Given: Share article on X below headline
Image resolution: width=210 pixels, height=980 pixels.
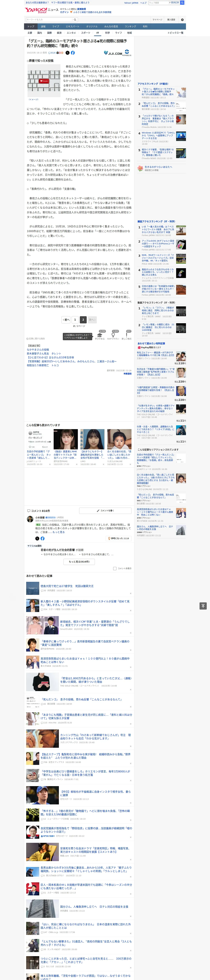Looking at the screenshot, I should [67, 53].
